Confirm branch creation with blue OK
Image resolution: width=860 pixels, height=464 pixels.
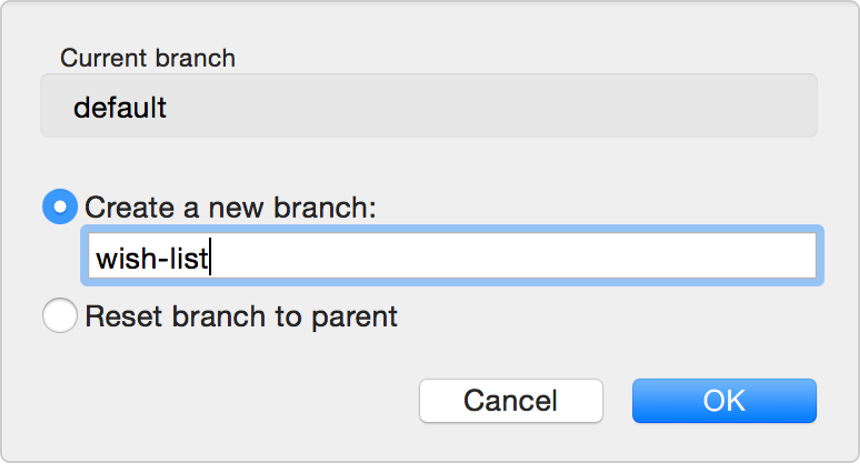tap(723, 401)
